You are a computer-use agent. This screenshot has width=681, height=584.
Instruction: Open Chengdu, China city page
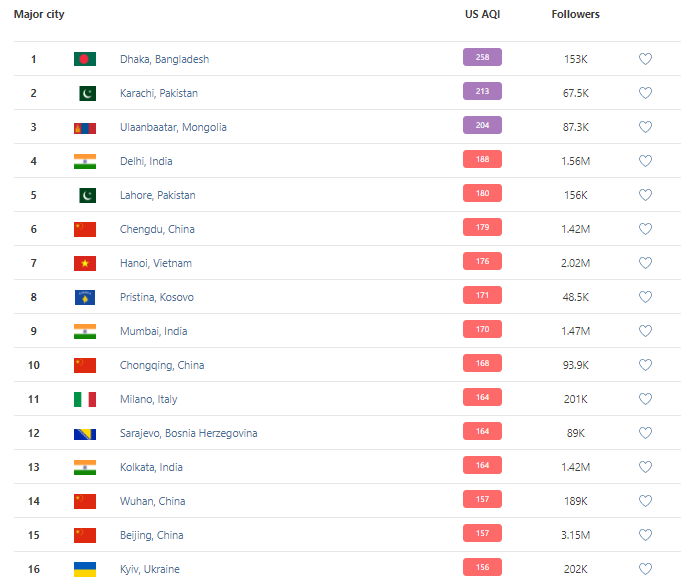(x=157, y=229)
